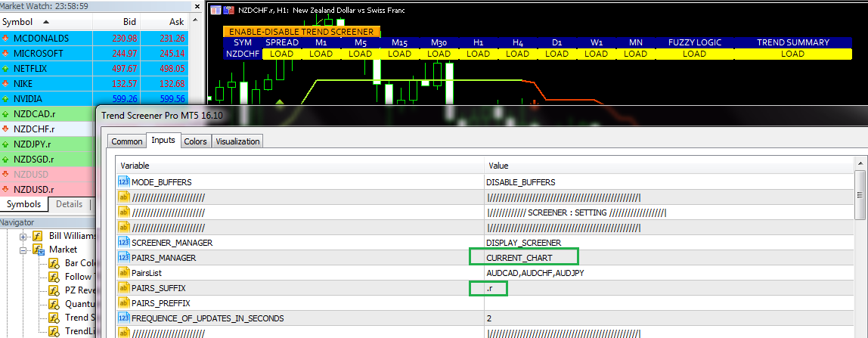Click the blue-red chart icon in chart title
868x338 pixels.
[x=228, y=10]
